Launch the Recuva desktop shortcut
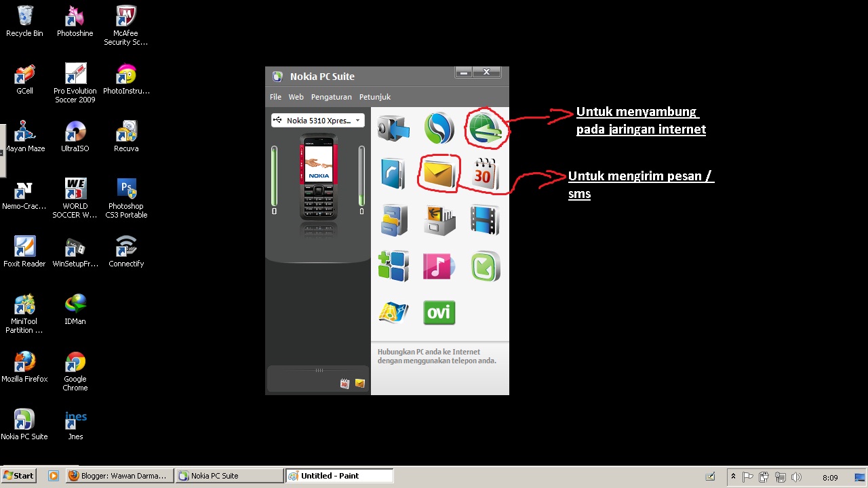 126,136
